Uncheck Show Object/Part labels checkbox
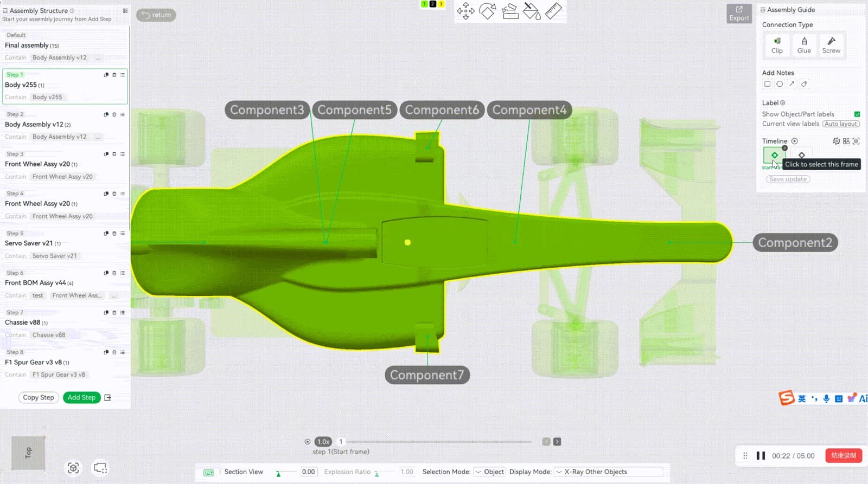Screen dimensions: 868x484 857,114
